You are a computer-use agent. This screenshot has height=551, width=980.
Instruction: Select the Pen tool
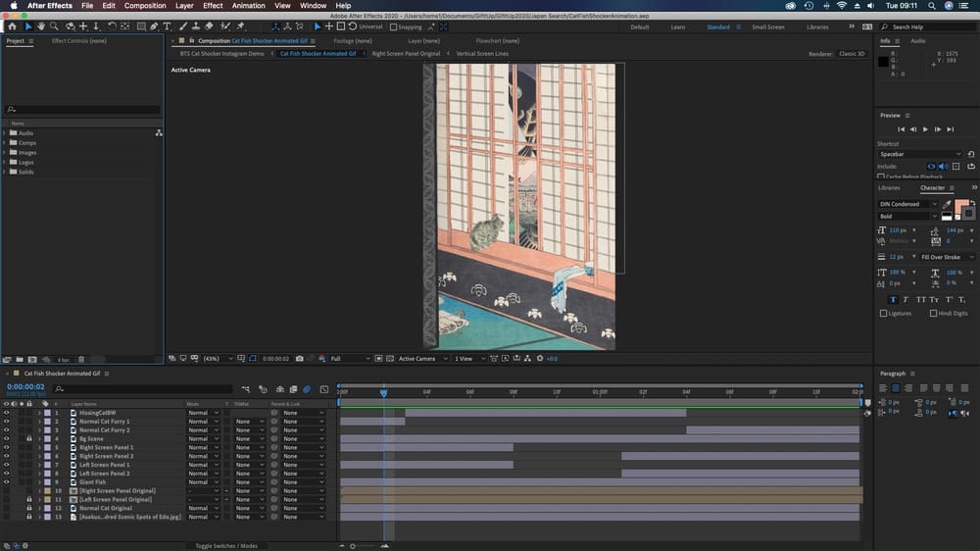coord(155,26)
